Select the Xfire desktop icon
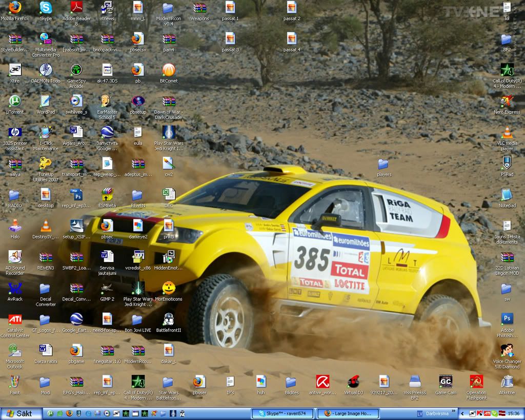Screen dimensions: 525x420 pos(15,73)
